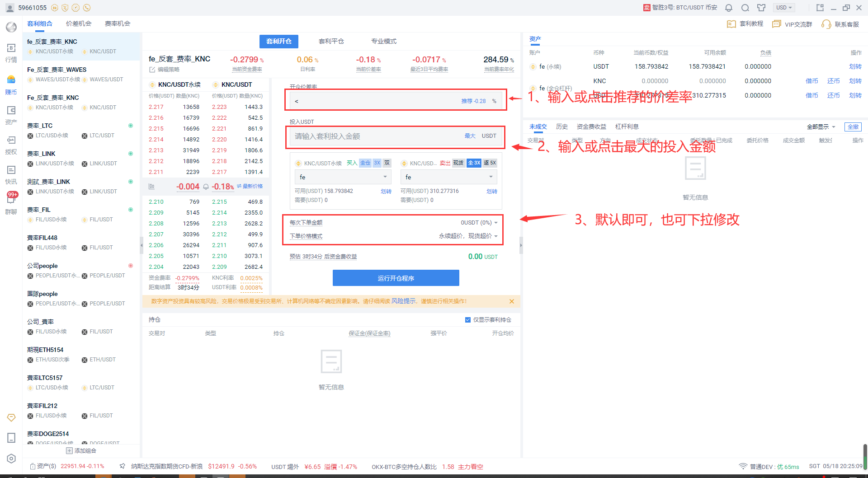Click the diamond VIP icon in sidebar

pyautogui.click(x=11, y=417)
